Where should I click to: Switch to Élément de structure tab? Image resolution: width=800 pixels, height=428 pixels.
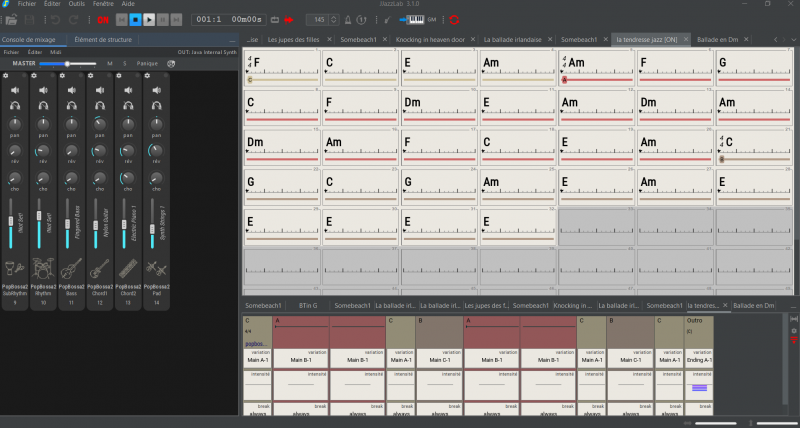click(103, 39)
